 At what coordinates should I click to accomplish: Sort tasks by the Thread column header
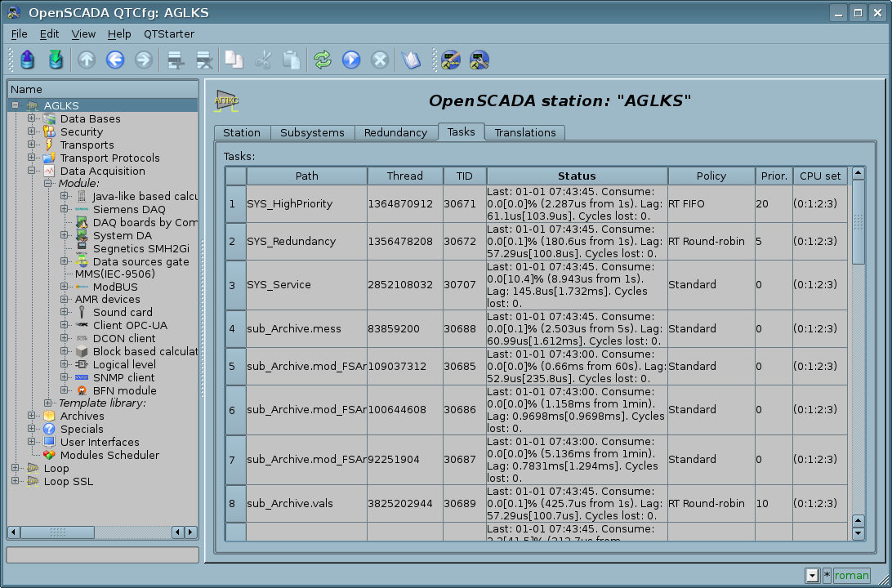(405, 176)
